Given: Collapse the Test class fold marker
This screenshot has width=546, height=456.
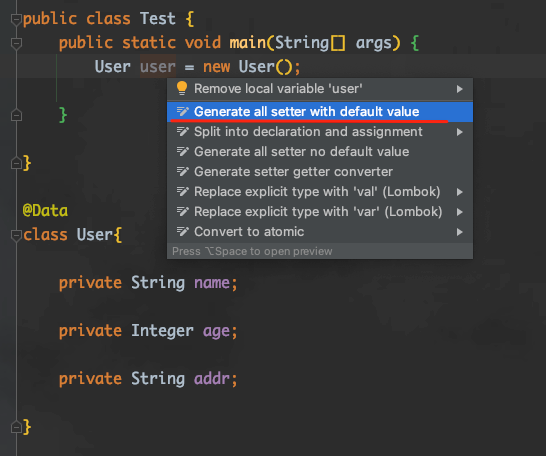Looking at the screenshot, I should point(16,19).
